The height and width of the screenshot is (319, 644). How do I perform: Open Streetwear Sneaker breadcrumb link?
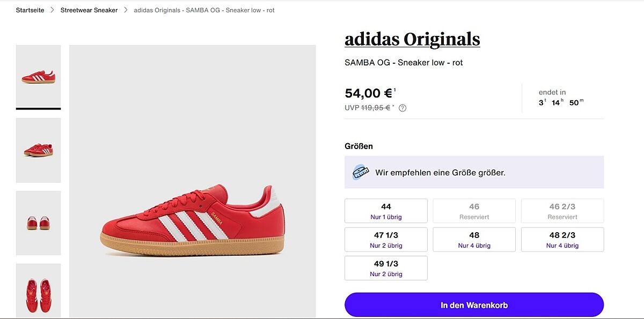click(89, 10)
